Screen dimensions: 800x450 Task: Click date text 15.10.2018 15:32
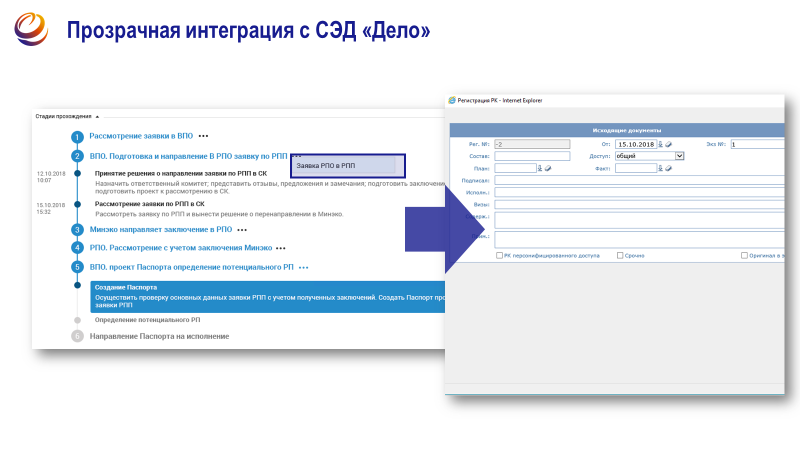point(51,208)
